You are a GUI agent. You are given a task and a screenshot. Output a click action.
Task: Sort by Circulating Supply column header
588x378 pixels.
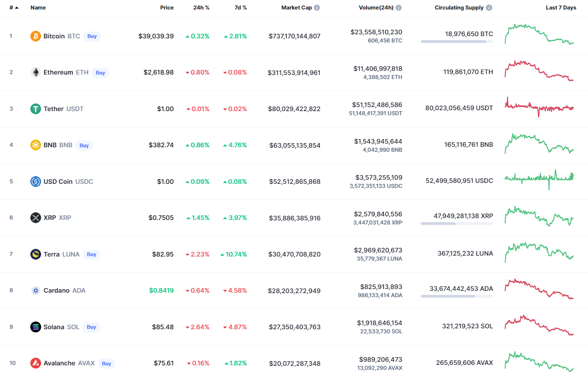click(x=459, y=8)
